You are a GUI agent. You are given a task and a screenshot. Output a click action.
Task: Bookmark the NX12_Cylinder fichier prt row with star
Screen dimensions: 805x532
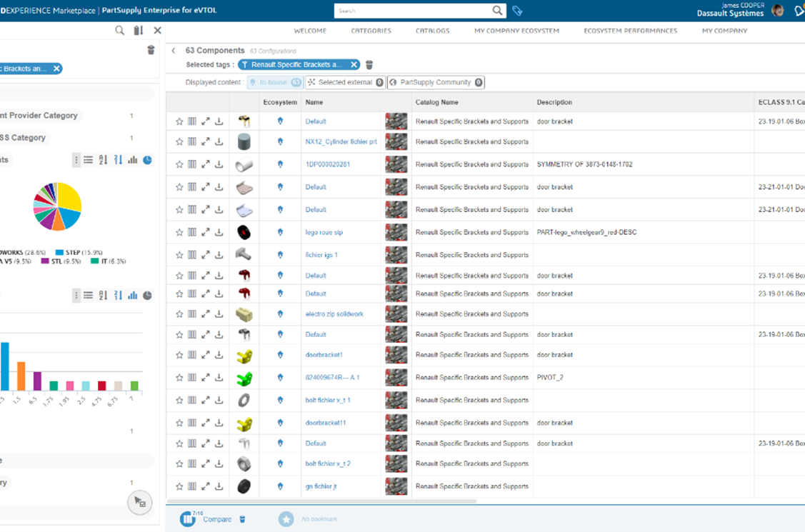tap(179, 142)
